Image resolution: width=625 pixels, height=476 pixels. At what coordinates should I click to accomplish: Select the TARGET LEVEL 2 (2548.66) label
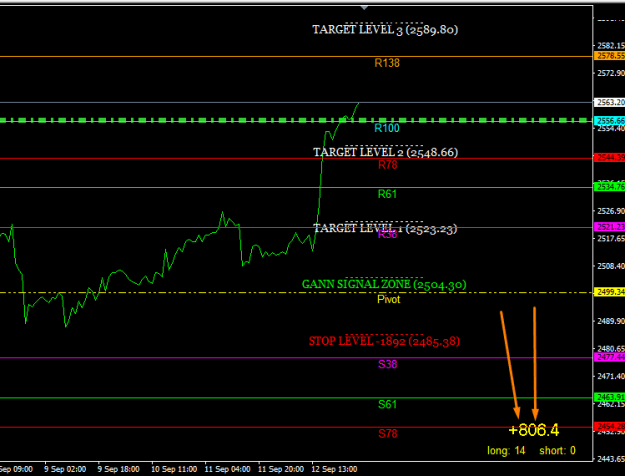(385, 152)
